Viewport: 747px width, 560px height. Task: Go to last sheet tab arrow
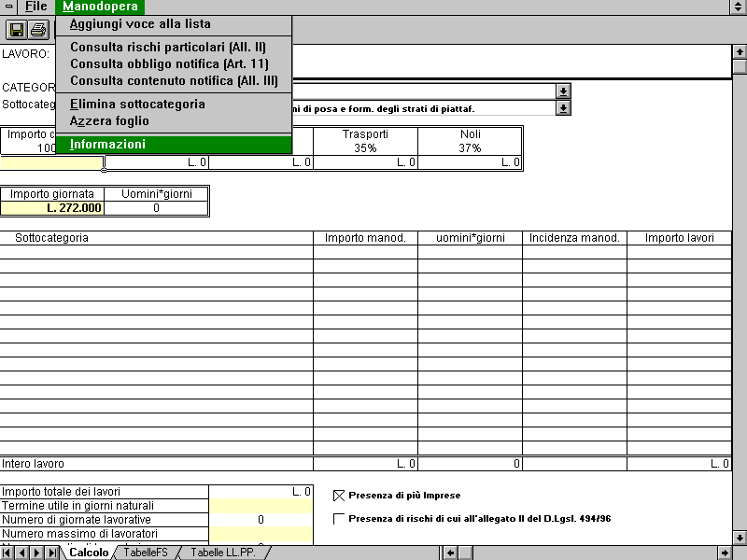click(x=51, y=553)
